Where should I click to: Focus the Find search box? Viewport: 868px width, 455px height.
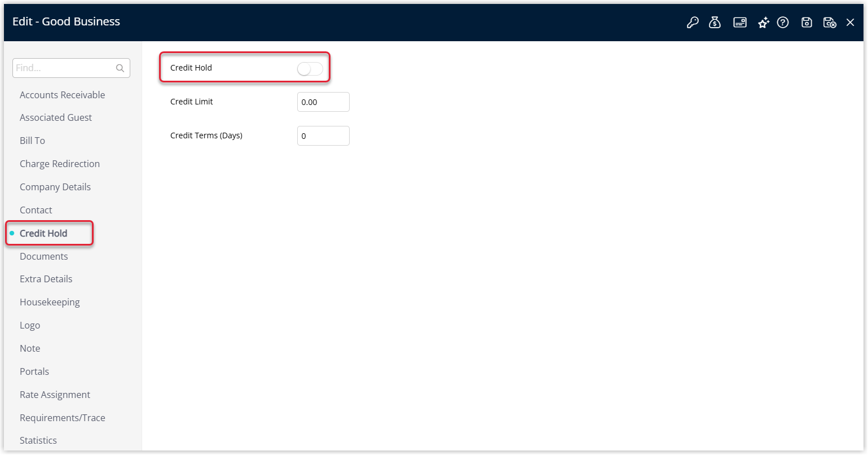tap(71, 68)
